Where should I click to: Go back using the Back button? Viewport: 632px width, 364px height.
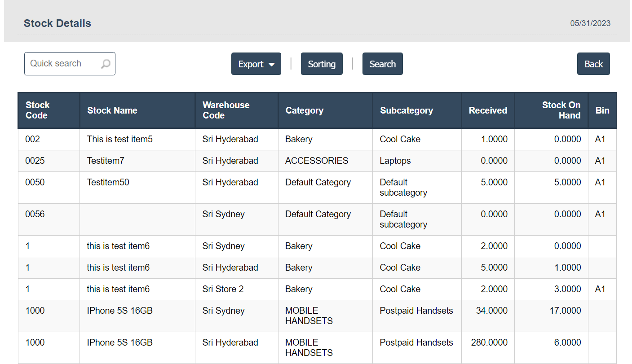coord(593,64)
